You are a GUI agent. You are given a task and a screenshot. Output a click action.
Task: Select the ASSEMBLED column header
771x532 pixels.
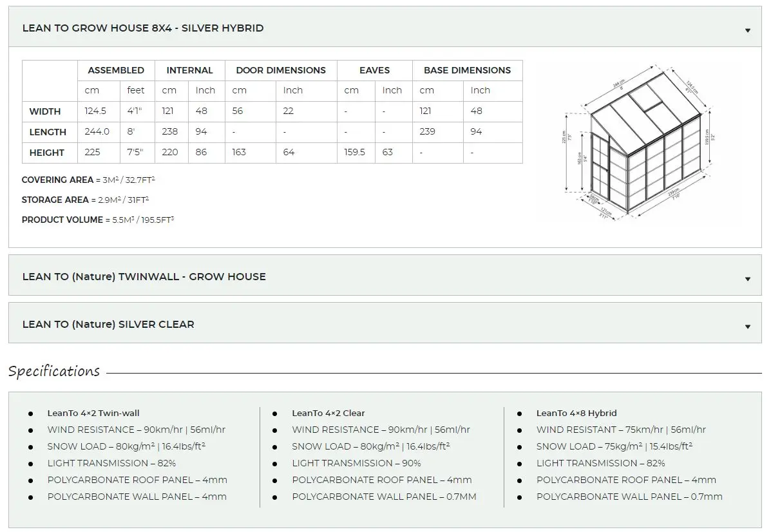tap(116, 70)
